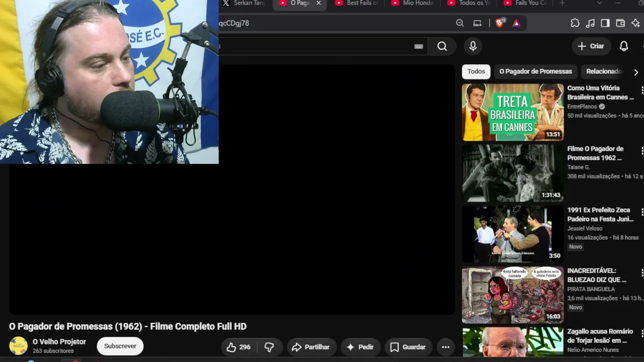Open options menu for Treta Brasileira video
Screen dimensions: 644x362
[642, 90]
